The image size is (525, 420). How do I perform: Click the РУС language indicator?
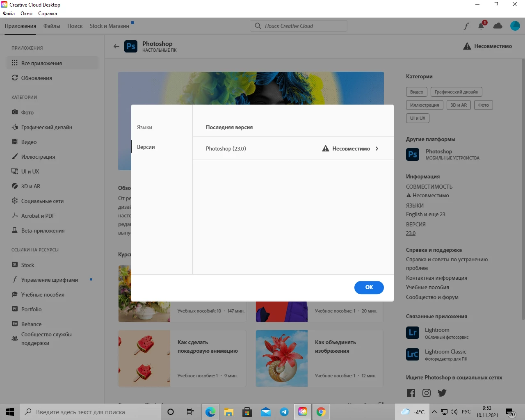(x=466, y=412)
